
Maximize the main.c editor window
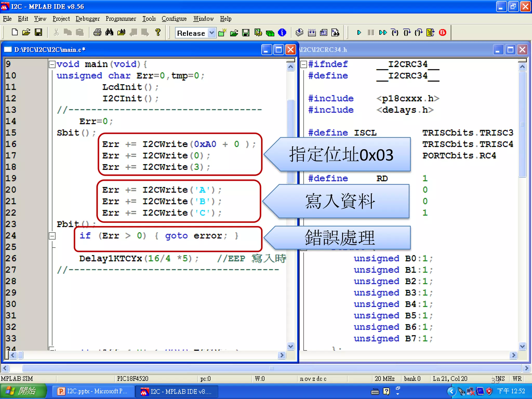[x=279, y=50]
